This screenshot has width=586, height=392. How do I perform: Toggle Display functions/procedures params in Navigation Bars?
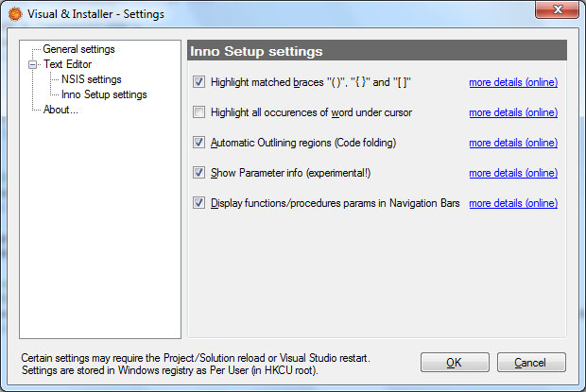198,203
